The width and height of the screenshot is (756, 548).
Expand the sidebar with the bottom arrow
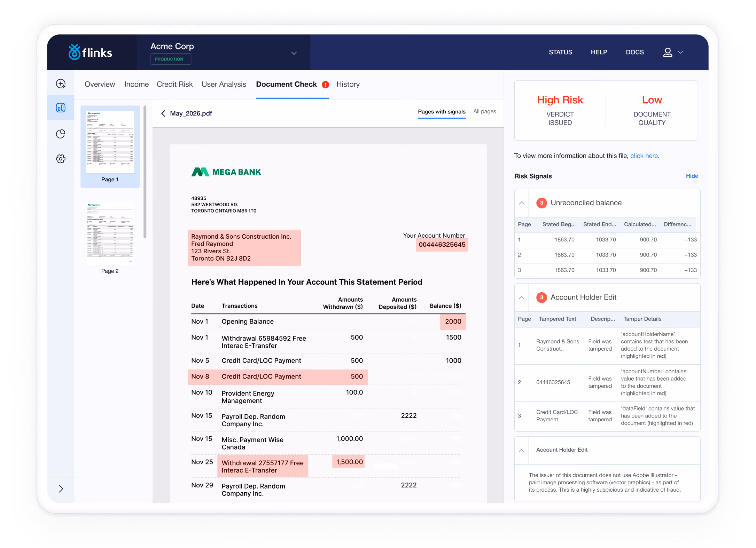pos(61,489)
